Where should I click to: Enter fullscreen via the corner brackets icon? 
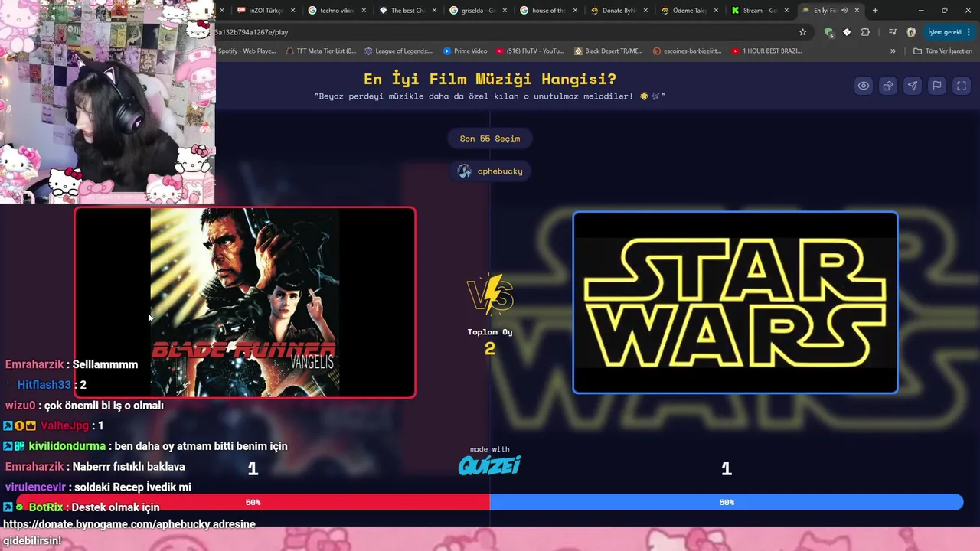pyautogui.click(x=962, y=86)
